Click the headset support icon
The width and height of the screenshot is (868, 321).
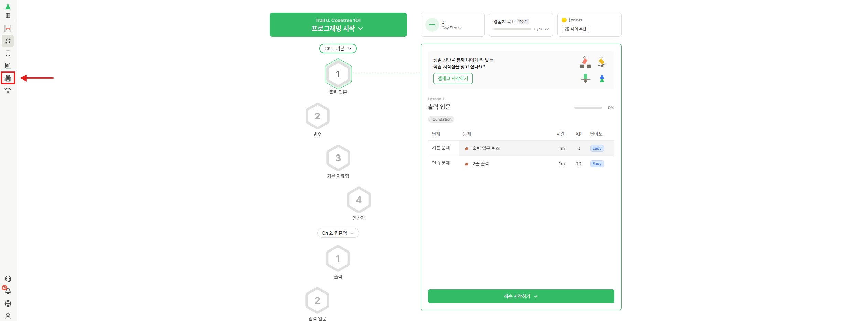8,279
